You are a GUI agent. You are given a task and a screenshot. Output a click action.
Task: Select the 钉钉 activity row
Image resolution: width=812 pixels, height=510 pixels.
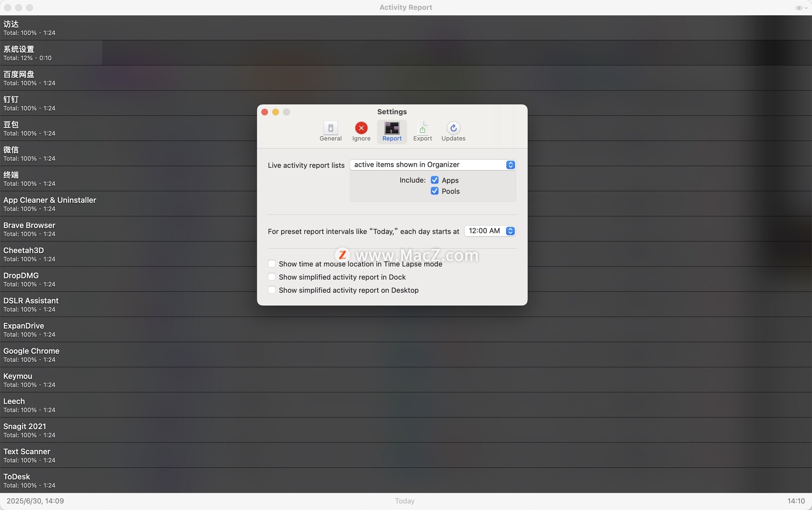click(x=406, y=103)
